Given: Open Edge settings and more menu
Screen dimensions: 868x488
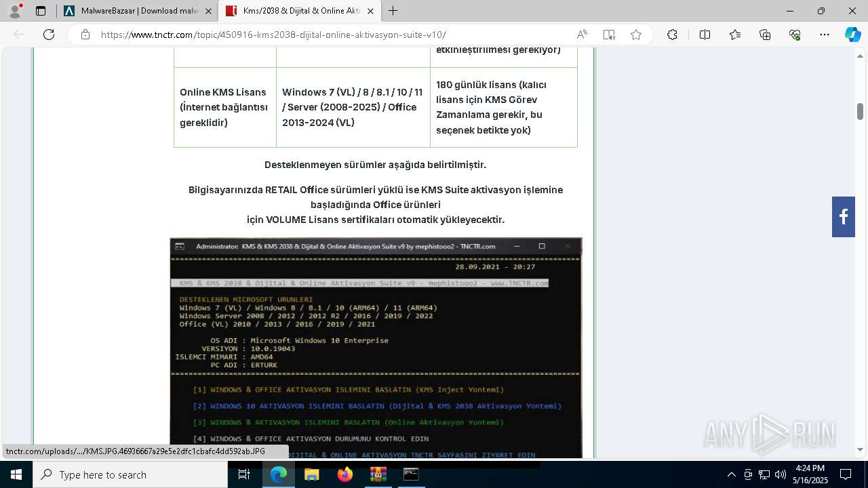Looking at the screenshot, I should [825, 35].
